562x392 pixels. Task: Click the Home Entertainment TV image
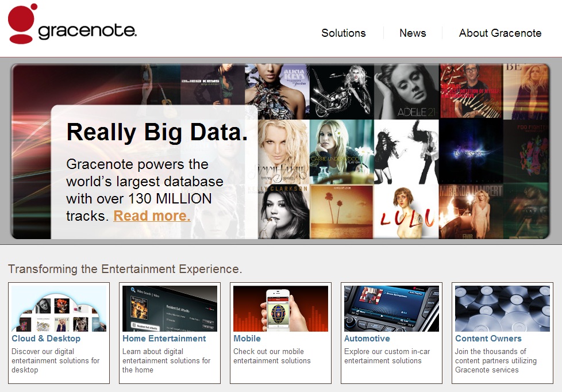pyautogui.click(x=170, y=309)
